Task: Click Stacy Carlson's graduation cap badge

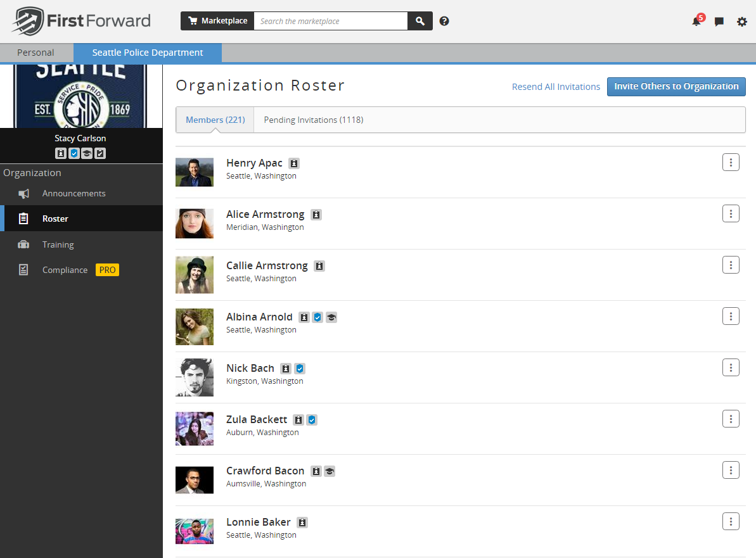Action: click(x=87, y=153)
